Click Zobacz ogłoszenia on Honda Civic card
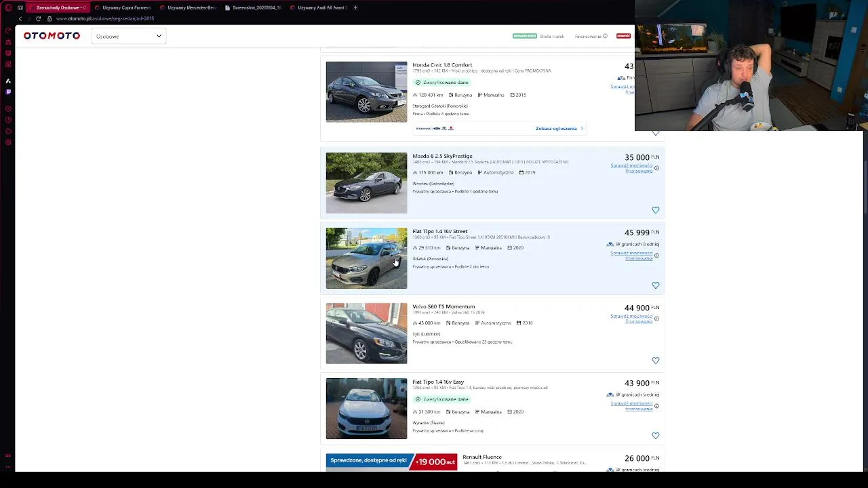The height and width of the screenshot is (488, 868). click(x=559, y=128)
